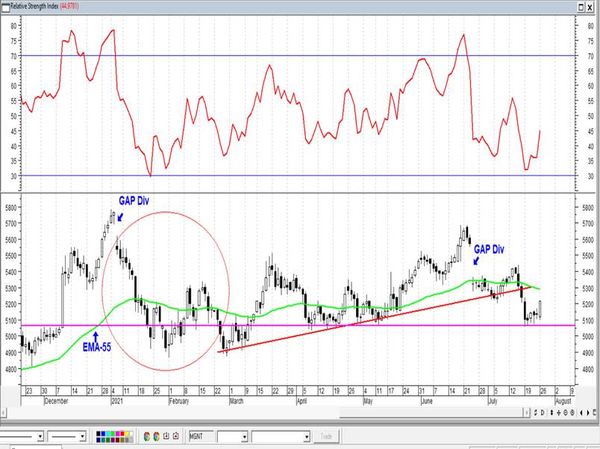Click the greyed Trade button
The width and height of the screenshot is (600, 449).
pos(326,436)
